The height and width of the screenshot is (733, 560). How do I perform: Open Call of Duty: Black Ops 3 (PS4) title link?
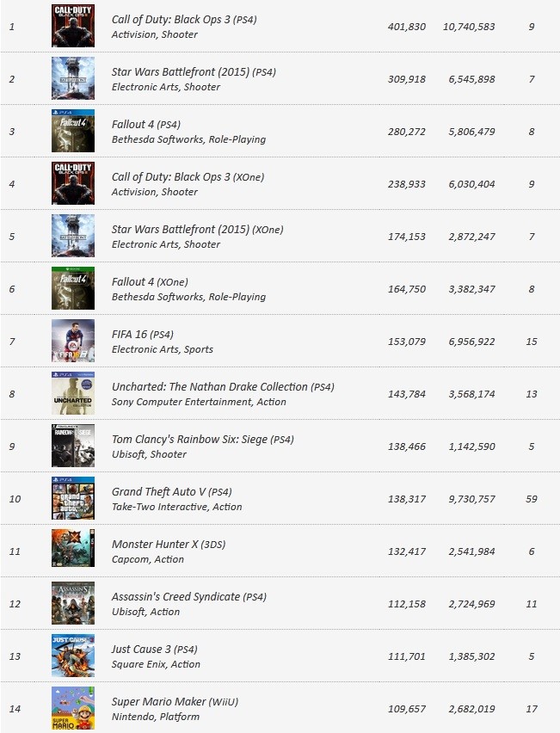click(184, 20)
